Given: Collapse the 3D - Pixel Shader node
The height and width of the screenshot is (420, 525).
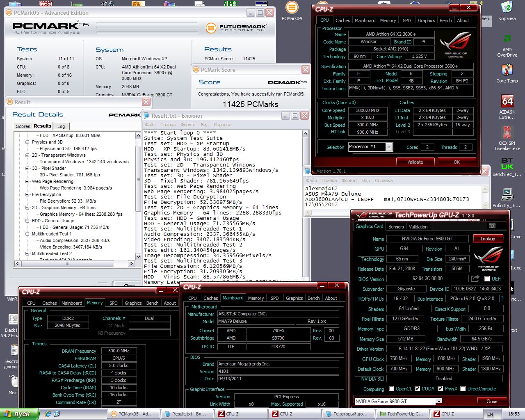Looking at the screenshot, I should pyautogui.click(x=27, y=168).
